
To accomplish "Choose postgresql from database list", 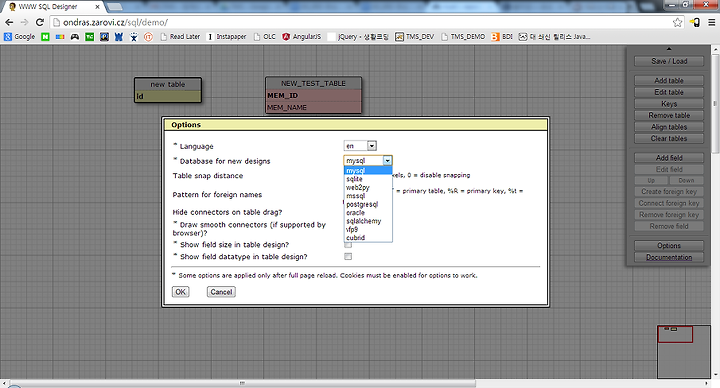I will point(368,204).
